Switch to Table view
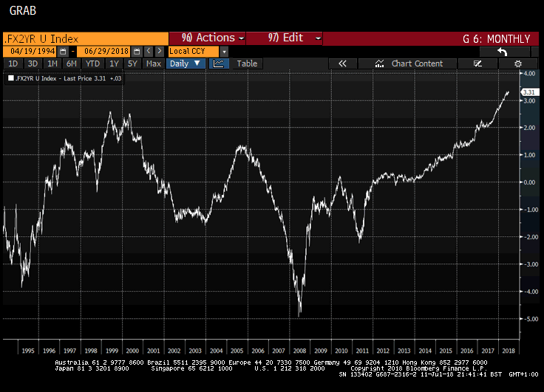The image size is (544, 392). (x=247, y=63)
